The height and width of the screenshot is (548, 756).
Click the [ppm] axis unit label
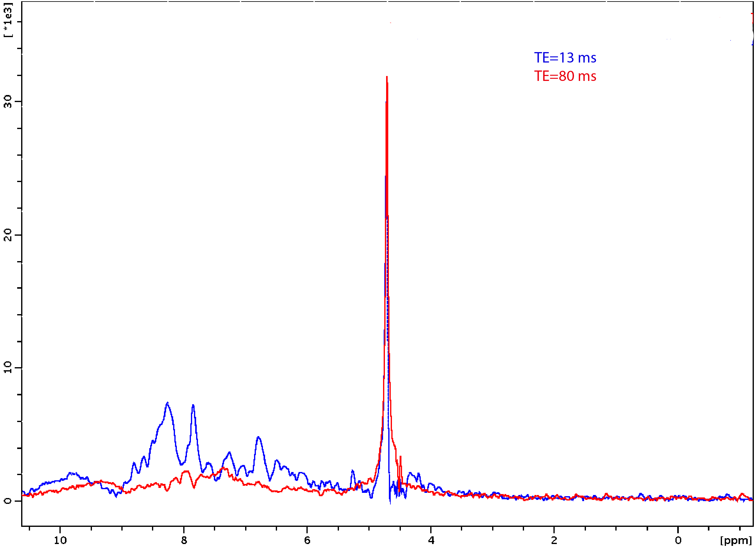(x=736, y=540)
